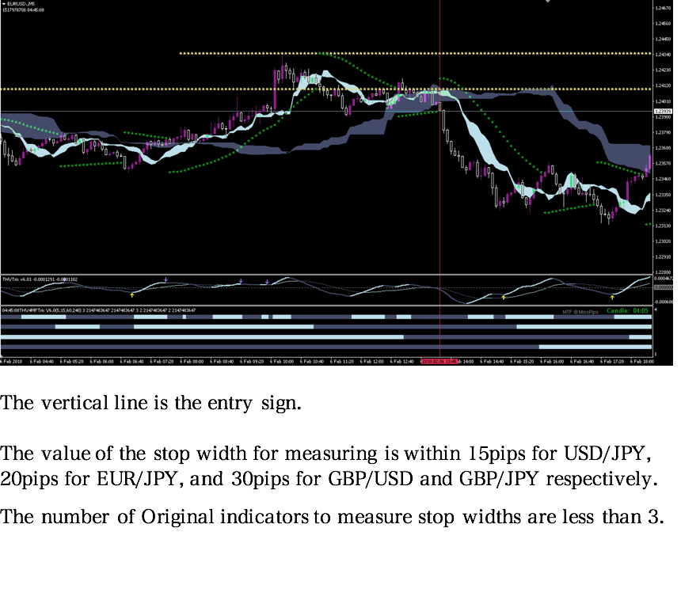Click the 6 Feb 06:00 time label
700x600 pixels.
click(x=102, y=361)
